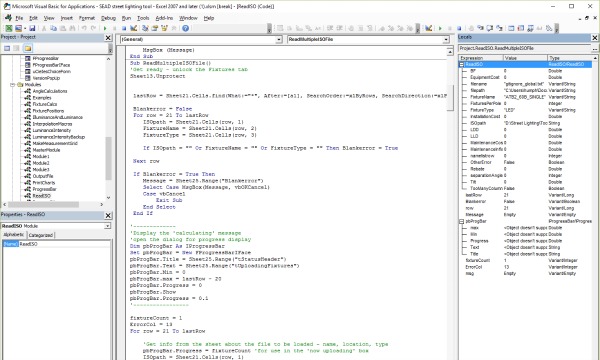Open the Immediate Window from the Debug toolbar
Viewport: 600px width, 360px height.
(x=520, y=28)
